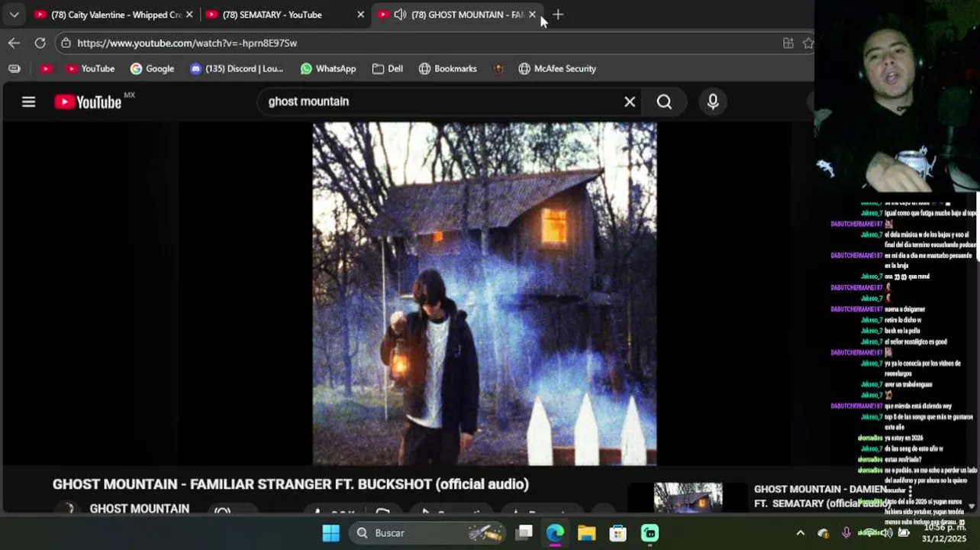Open Task View on the taskbar
This screenshot has width=980, height=550.
[524, 532]
